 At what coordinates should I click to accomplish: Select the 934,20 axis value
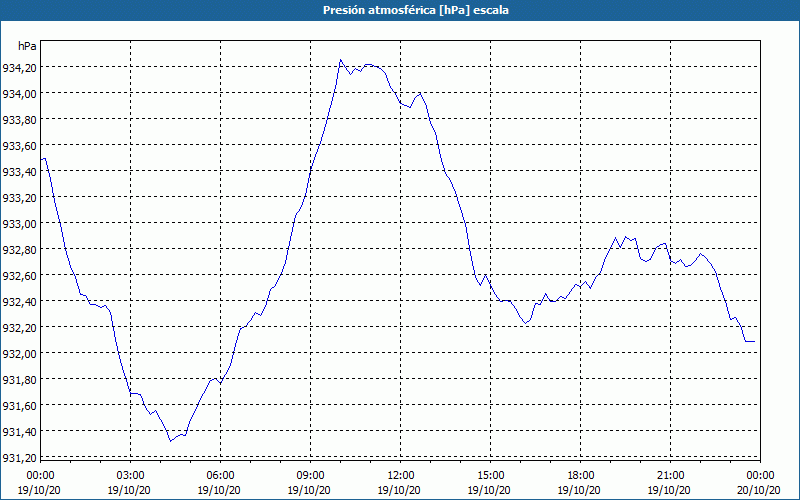19,67
